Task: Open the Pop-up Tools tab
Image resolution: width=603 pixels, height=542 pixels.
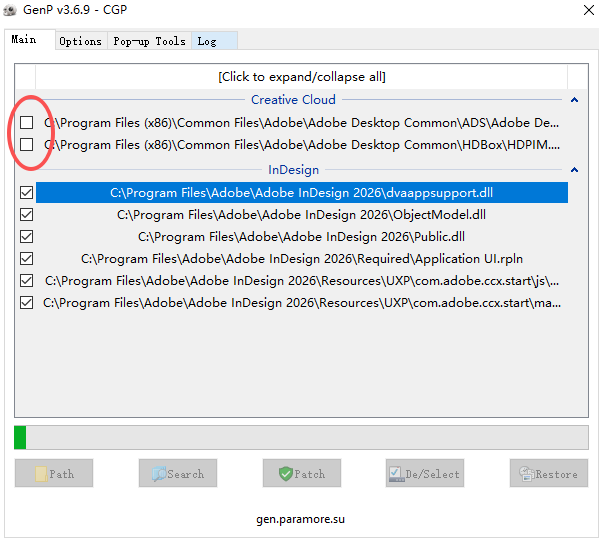Action: (149, 41)
